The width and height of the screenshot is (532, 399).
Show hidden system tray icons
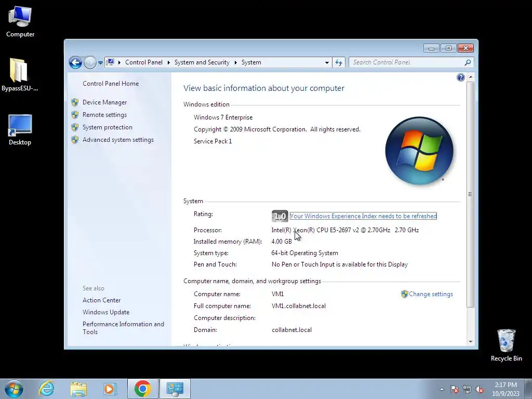pyautogui.click(x=442, y=389)
